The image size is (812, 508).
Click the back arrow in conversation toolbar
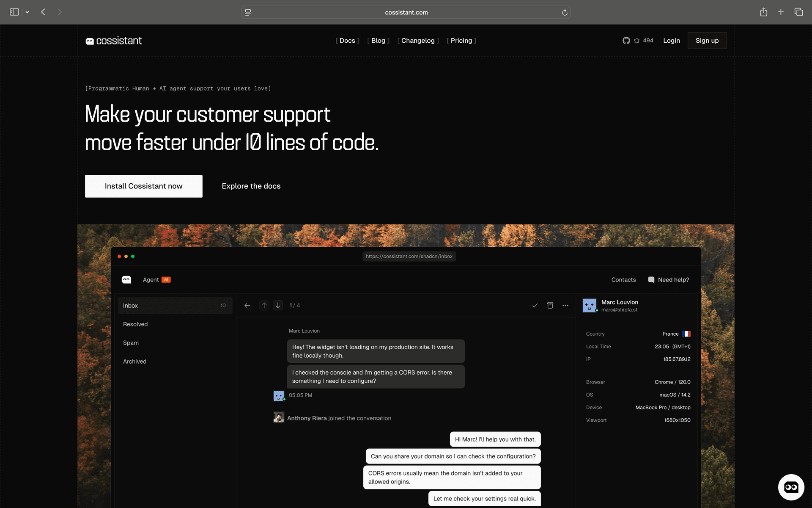pos(247,305)
